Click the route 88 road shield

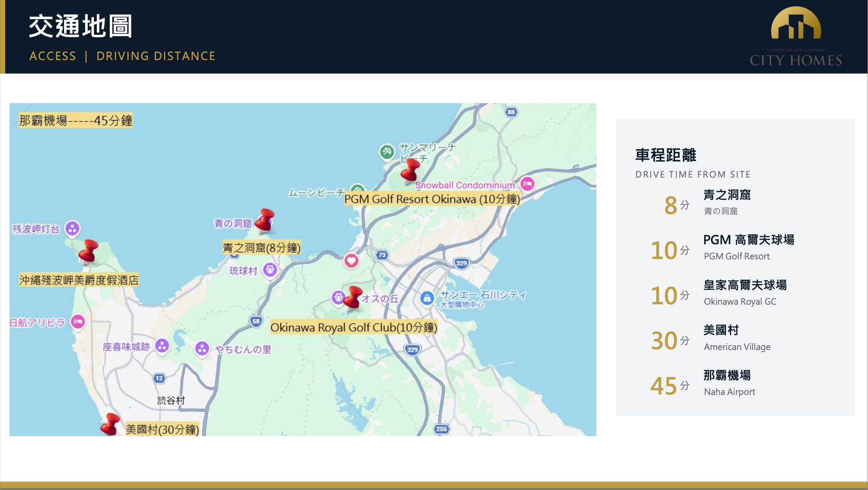coord(511,112)
